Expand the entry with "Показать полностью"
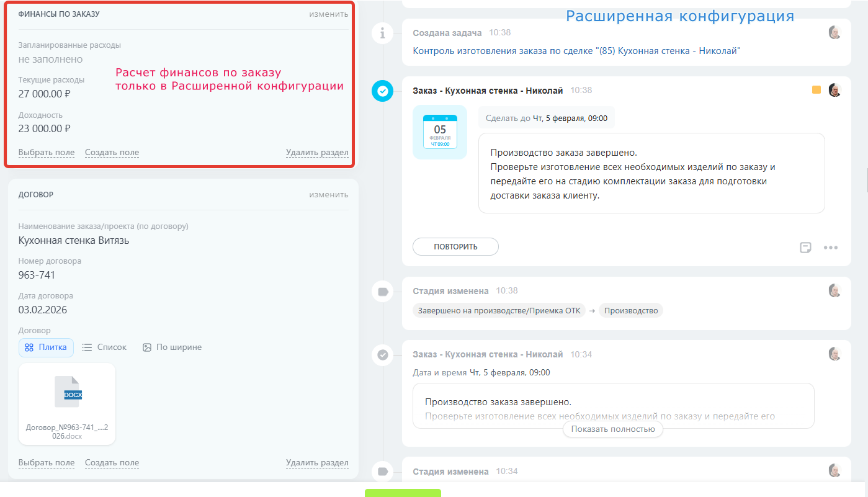 613,429
